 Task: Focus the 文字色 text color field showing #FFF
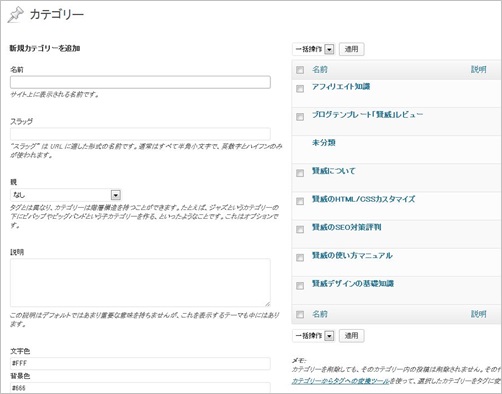click(x=140, y=363)
